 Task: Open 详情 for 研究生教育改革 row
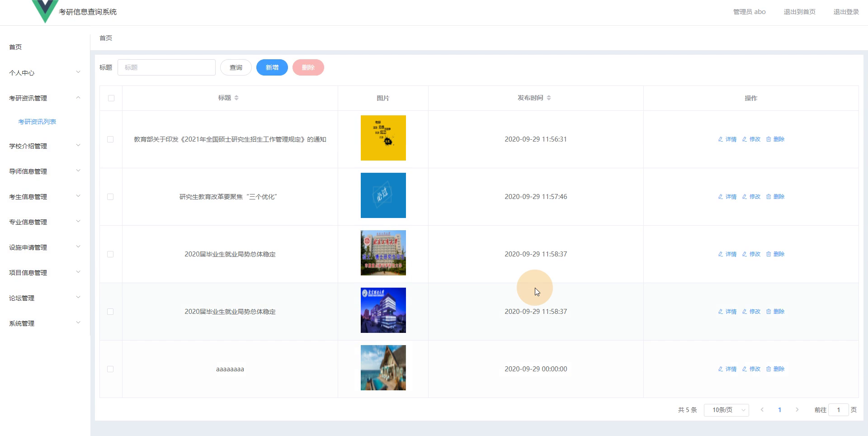tap(727, 197)
